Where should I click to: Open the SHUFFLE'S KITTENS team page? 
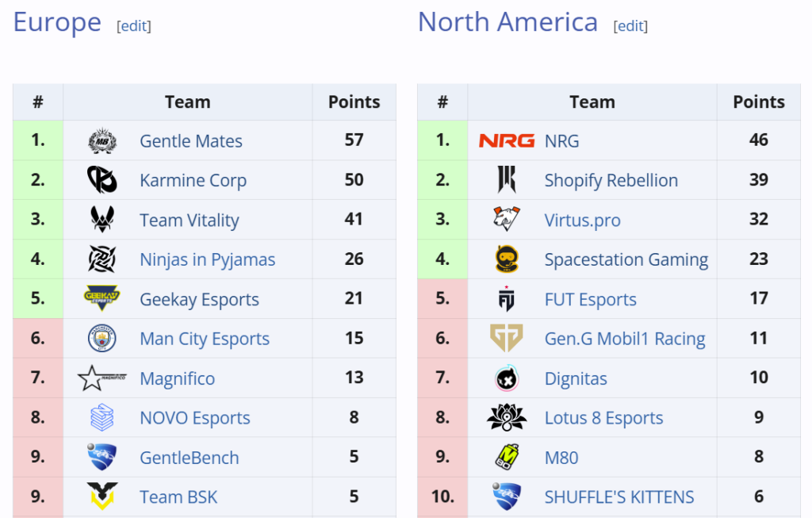[619, 497]
